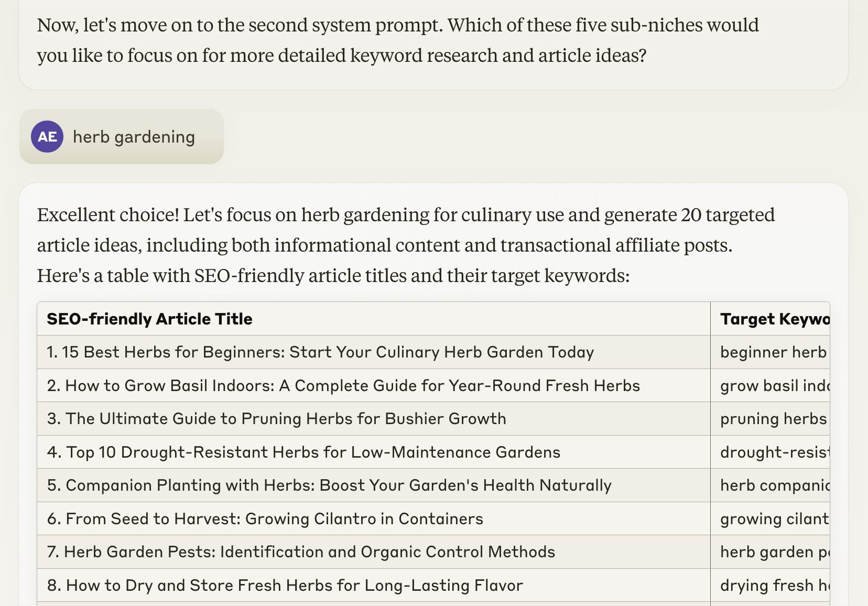Click the "drought-resist" keyword cell
The width and height of the screenshot is (868, 606).
774,452
